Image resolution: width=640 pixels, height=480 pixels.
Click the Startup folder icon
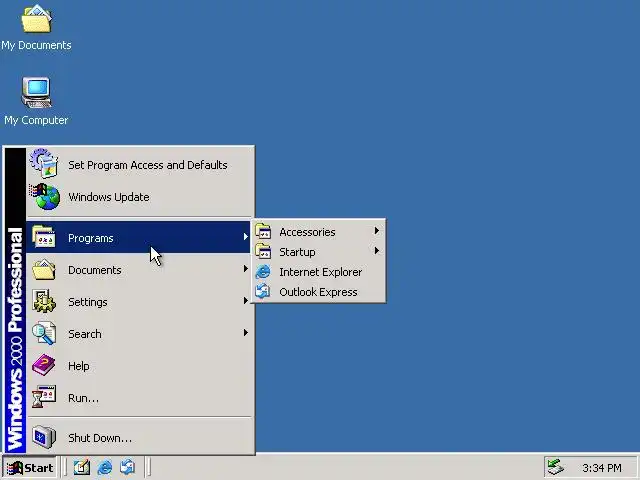pyautogui.click(x=263, y=251)
